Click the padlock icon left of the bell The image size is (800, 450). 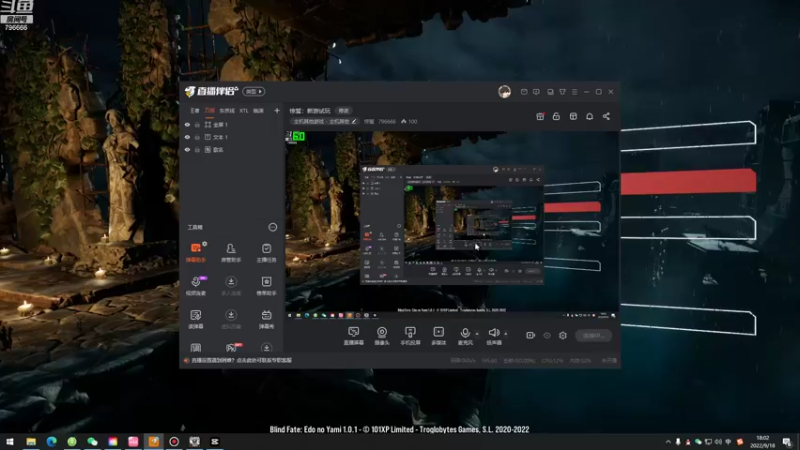[556, 116]
